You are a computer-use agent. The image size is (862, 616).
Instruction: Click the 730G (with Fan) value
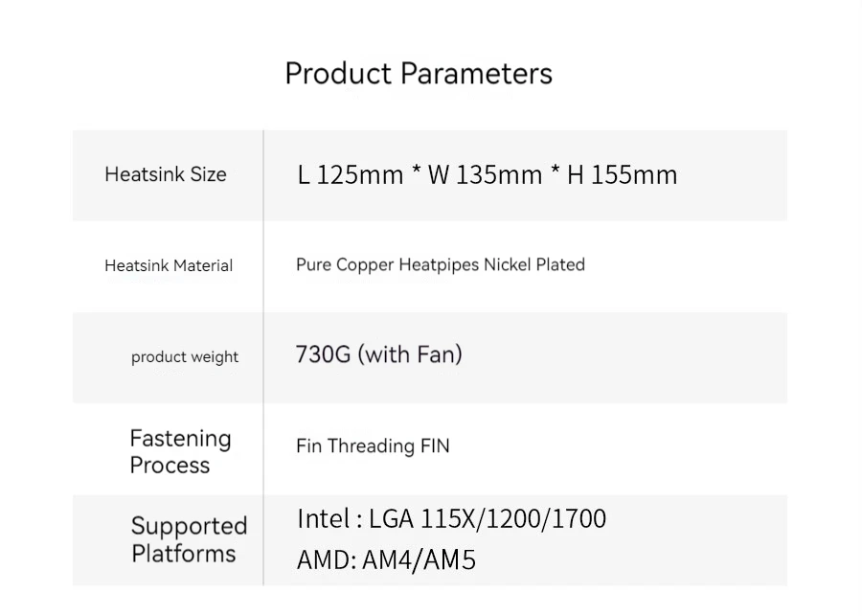(x=378, y=354)
